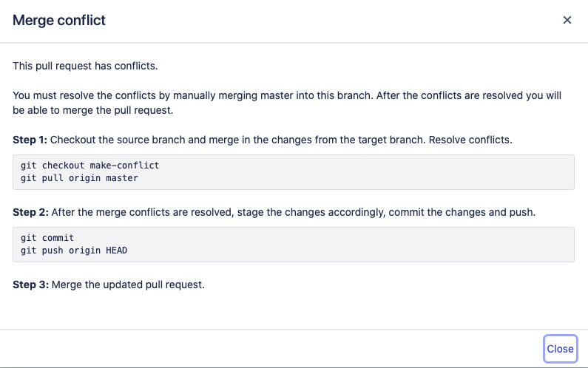
Task: Click the 'git pull origin master' command line
Action: tap(79, 178)
